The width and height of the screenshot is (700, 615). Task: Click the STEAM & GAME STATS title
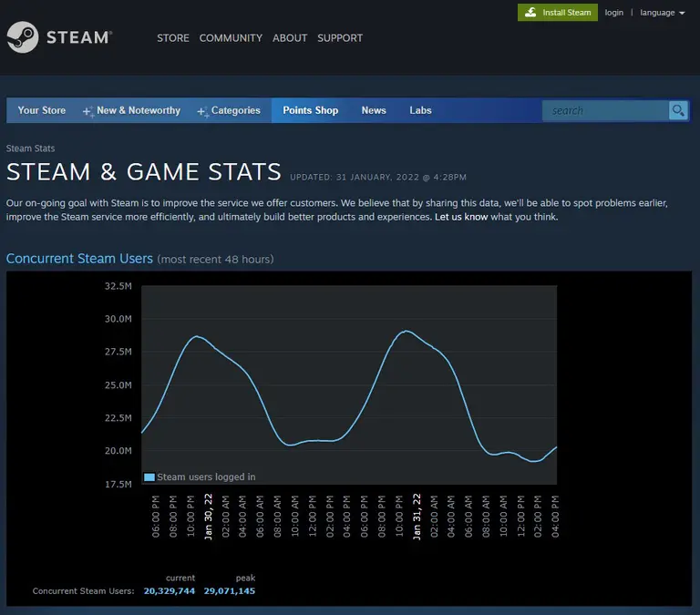click(144, 172)
